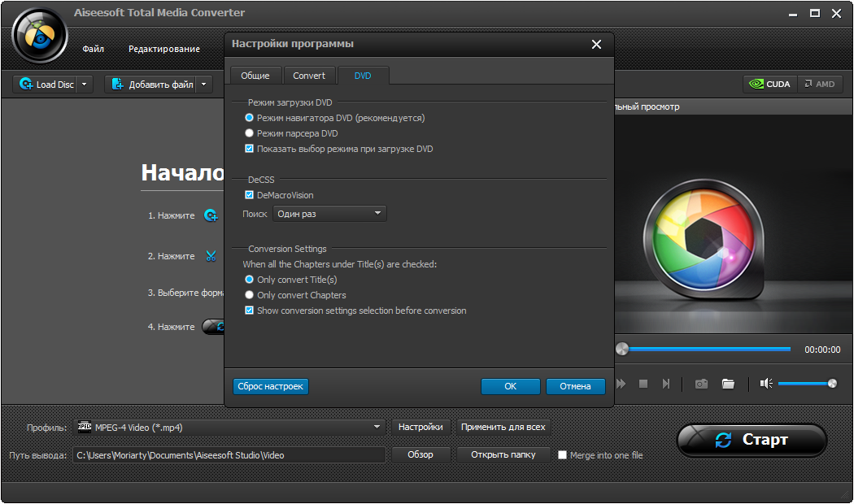
Task: Expand the Load Disc dropdown arrow
Action: tap(85, 84)
